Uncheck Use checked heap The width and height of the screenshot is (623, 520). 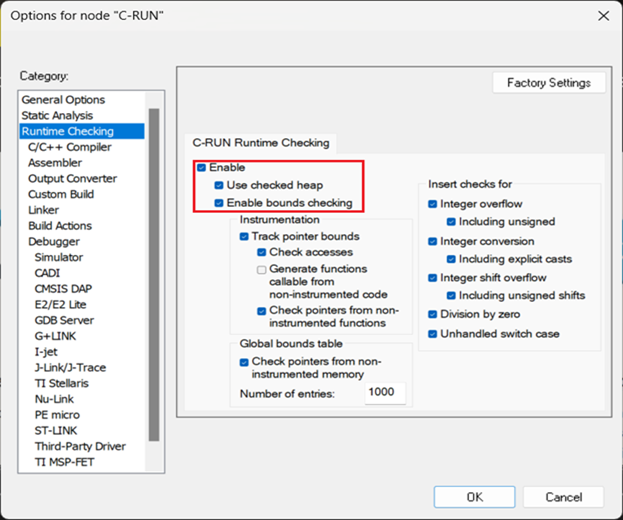tap(219, 186)
